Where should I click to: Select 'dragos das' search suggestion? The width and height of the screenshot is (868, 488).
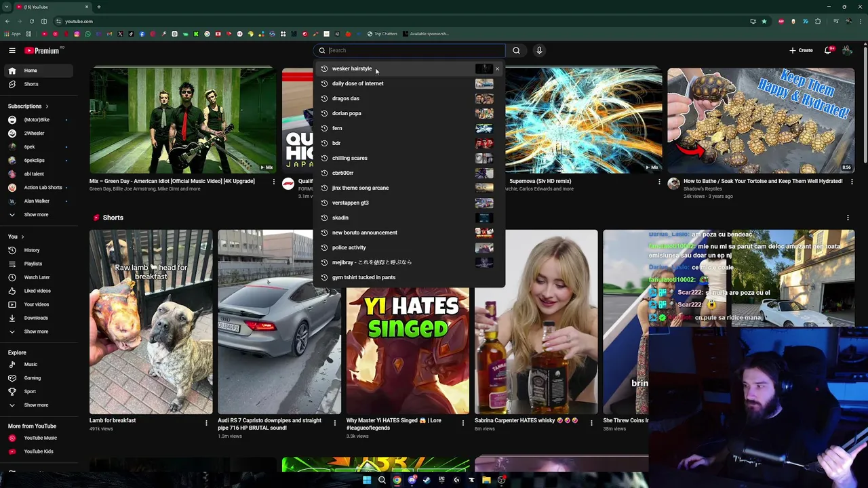pos(410,98)
